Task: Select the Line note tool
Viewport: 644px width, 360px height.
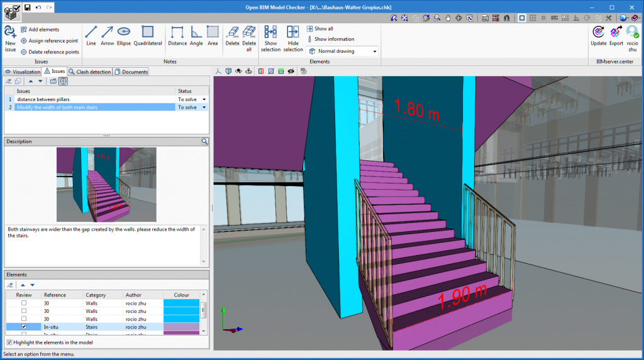Action: pos(91,36)
